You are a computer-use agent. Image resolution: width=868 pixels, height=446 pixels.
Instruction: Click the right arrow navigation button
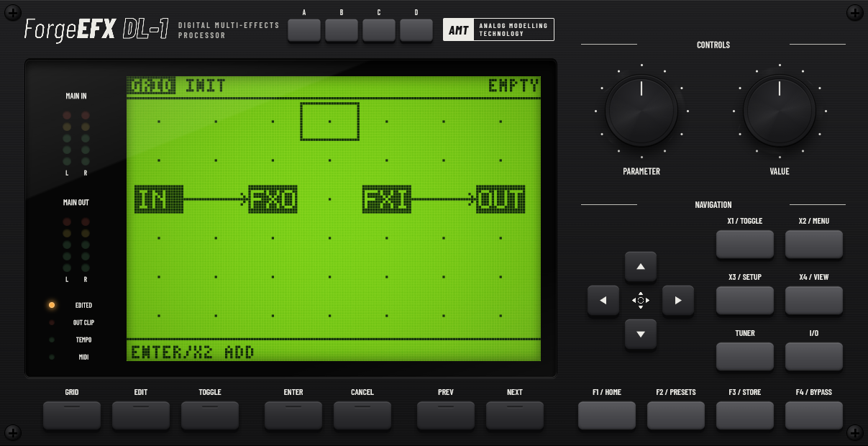678,301
